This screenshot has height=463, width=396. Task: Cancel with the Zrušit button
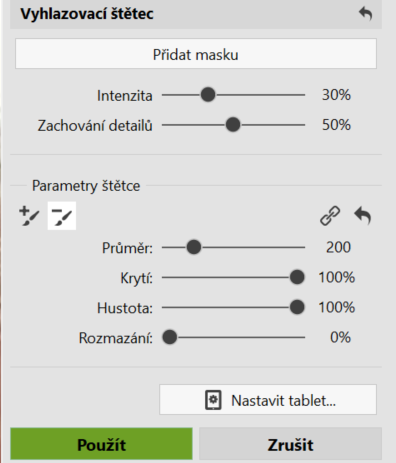[x=290, y=444]
